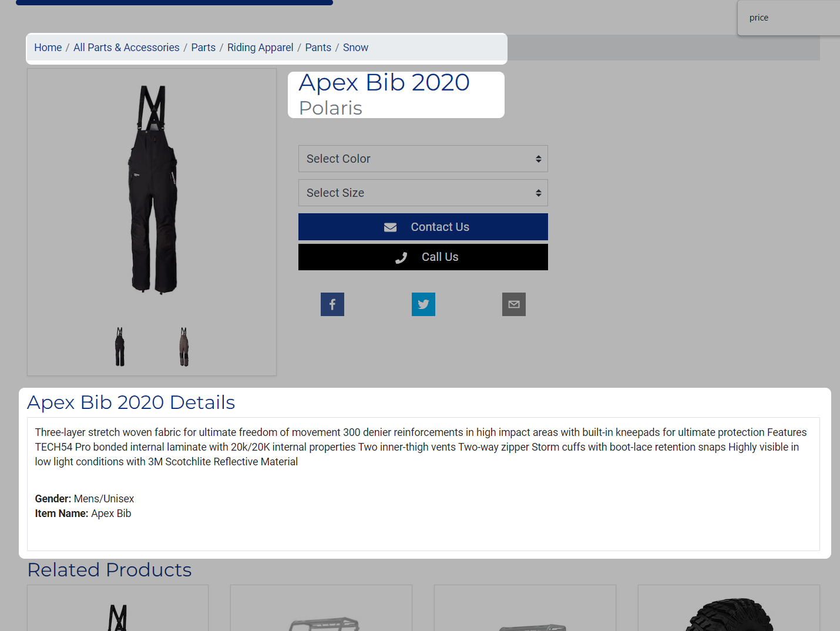This screenshot has height=631, width=840.
Task: Open All Parts & Accessories breadcrumb
Action: tap(126, 48)
